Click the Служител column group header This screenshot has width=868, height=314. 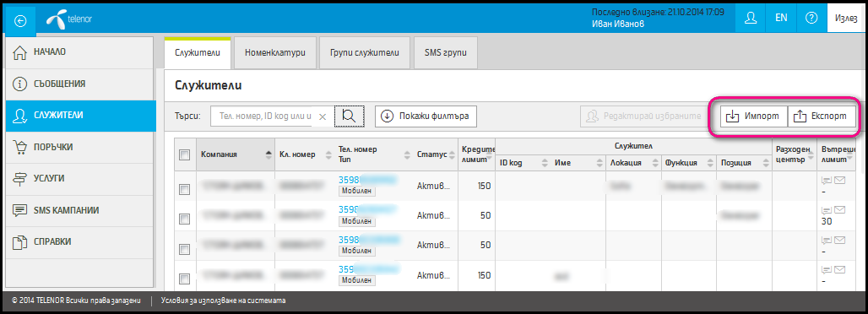(x=633, y=146)
